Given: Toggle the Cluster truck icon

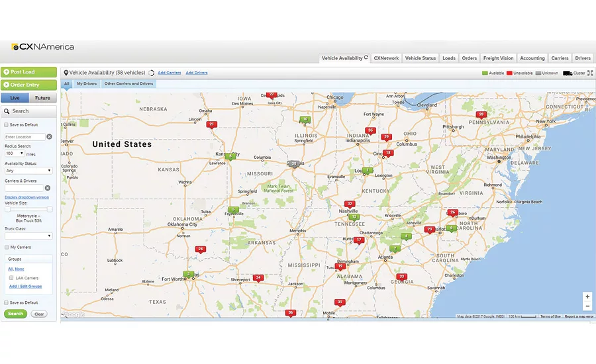Looking at the screenshot, I should tap(568, 73).
